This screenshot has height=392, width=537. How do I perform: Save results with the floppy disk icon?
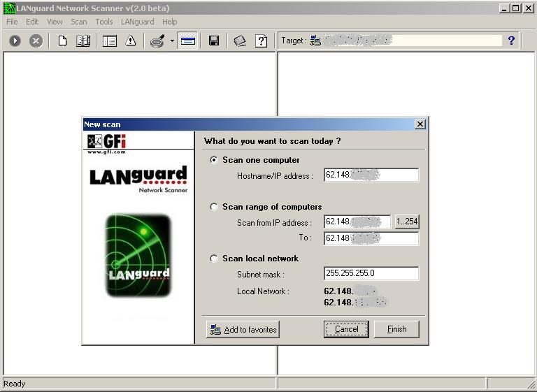coord(214,41)
